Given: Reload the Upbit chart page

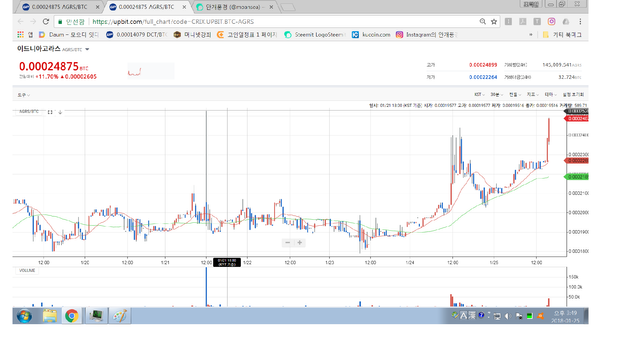Looking at the screenshot, I should (46, 22).
